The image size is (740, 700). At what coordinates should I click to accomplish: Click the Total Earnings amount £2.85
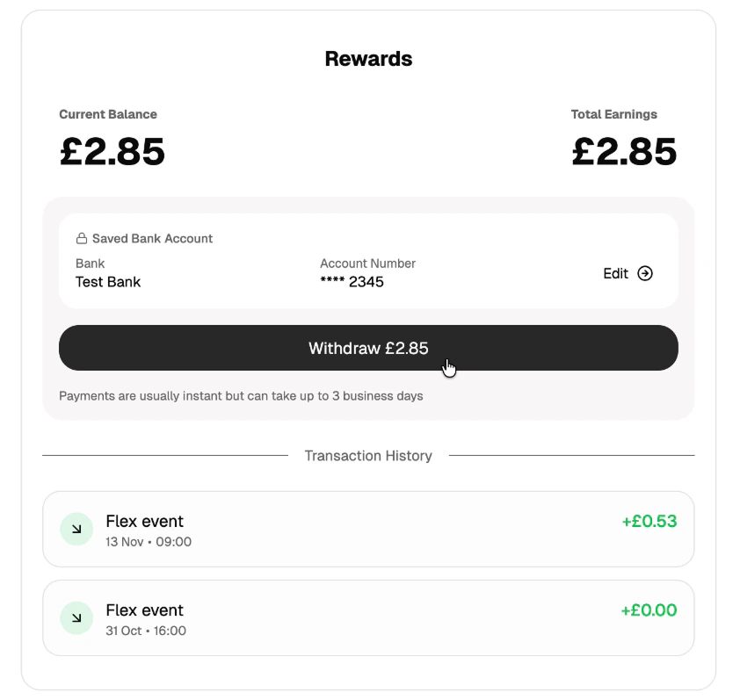pos(624,151)
